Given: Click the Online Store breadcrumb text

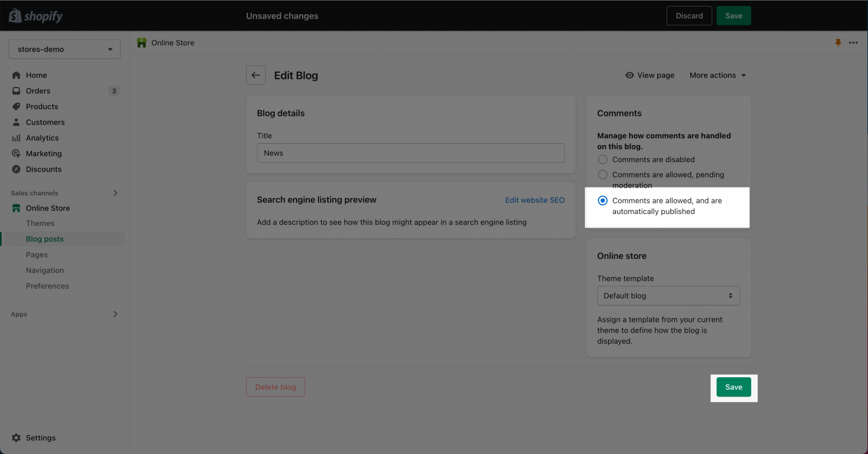Looking at the screenshot, I should (173, 43).
